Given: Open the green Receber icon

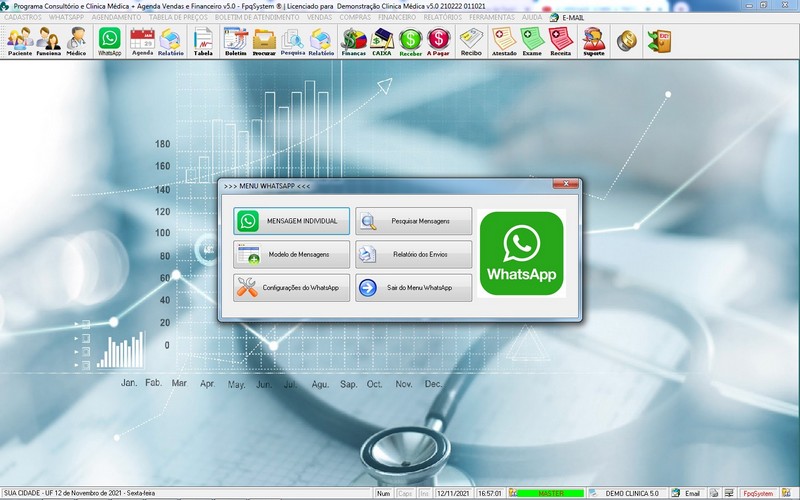Looking at the screenshot, I should pos(410,41).
